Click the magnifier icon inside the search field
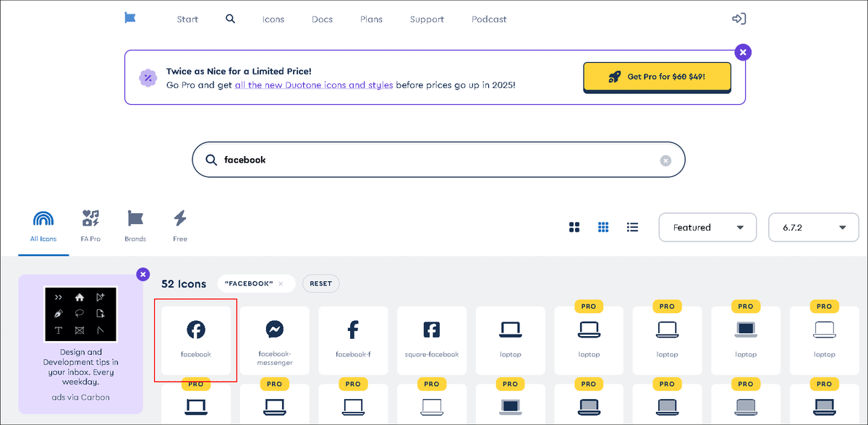The height and width of the screenshot is (425, 868). (211, 160)
